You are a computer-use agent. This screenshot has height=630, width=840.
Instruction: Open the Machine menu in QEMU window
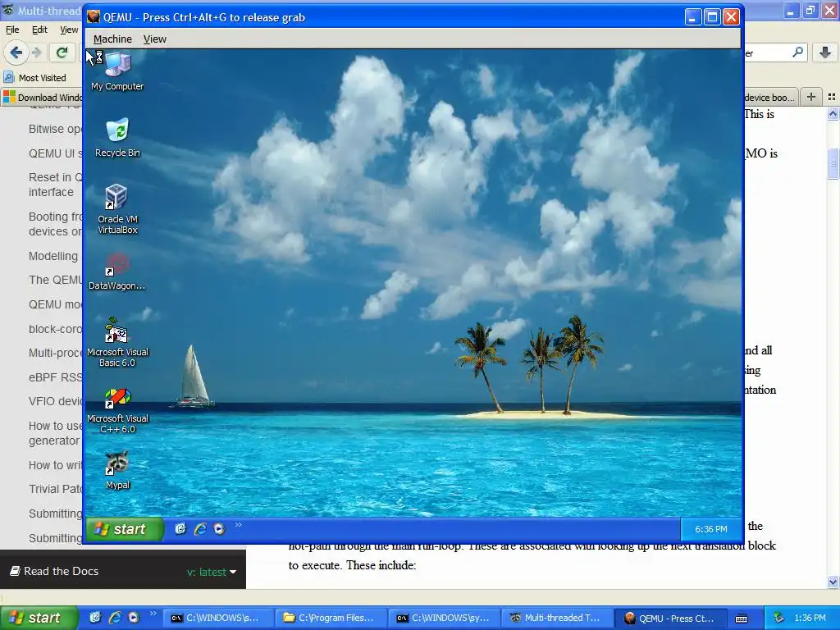112,39
